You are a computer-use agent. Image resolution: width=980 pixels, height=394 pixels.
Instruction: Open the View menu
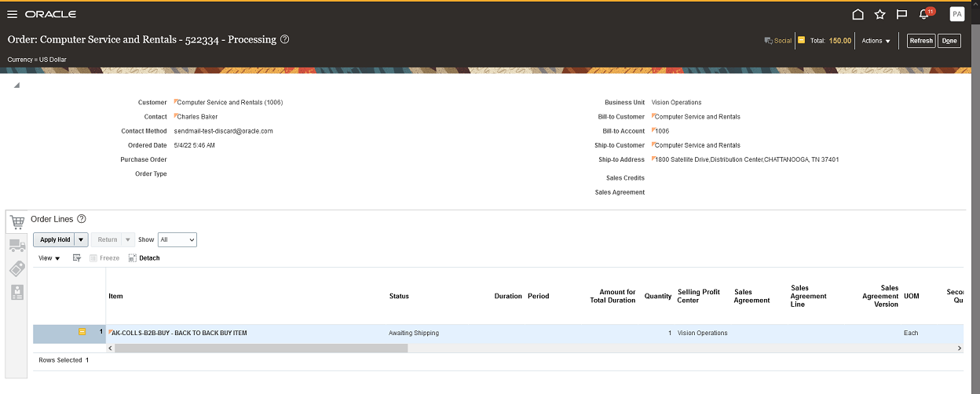coord(49,258)
